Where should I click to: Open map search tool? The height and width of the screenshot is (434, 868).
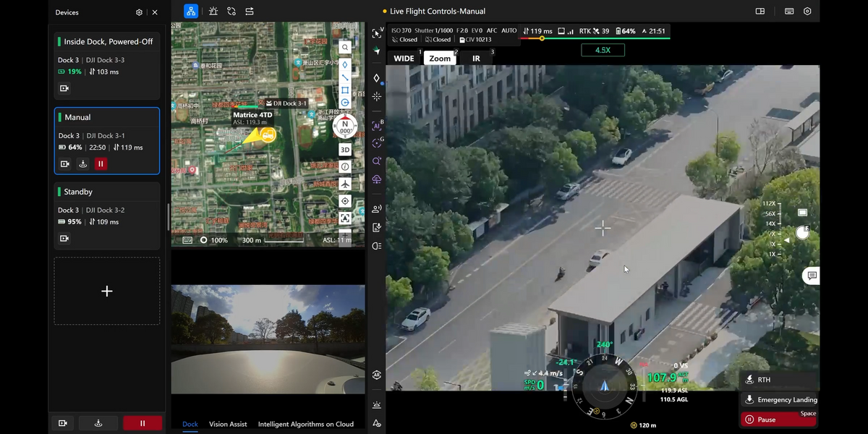tap(345, 48)
